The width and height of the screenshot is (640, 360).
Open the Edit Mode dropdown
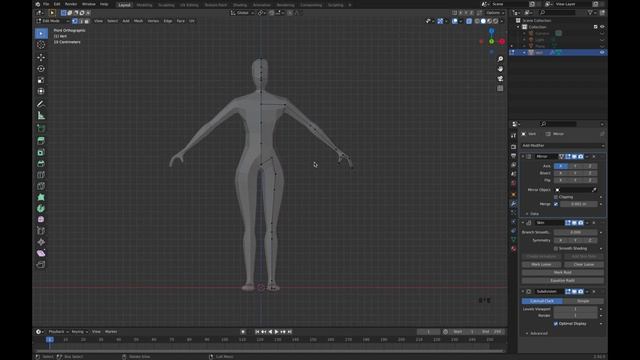(x=53, y=21)
